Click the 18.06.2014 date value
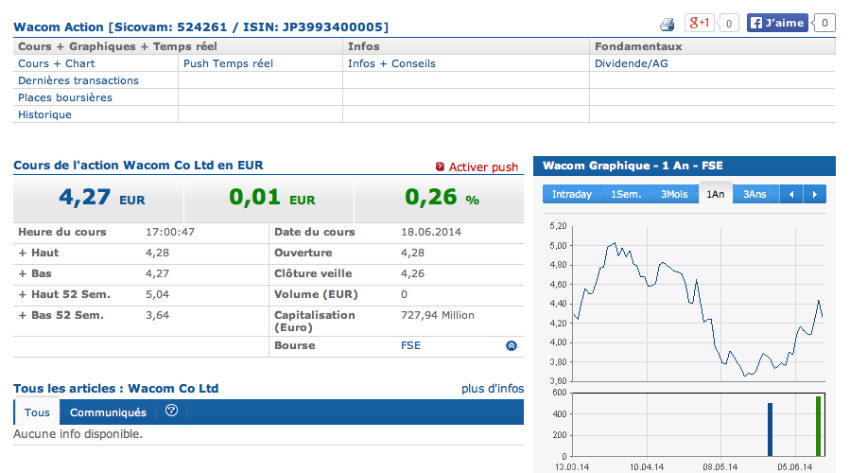This screenshot has height=473, width=850. pos(431,232)
